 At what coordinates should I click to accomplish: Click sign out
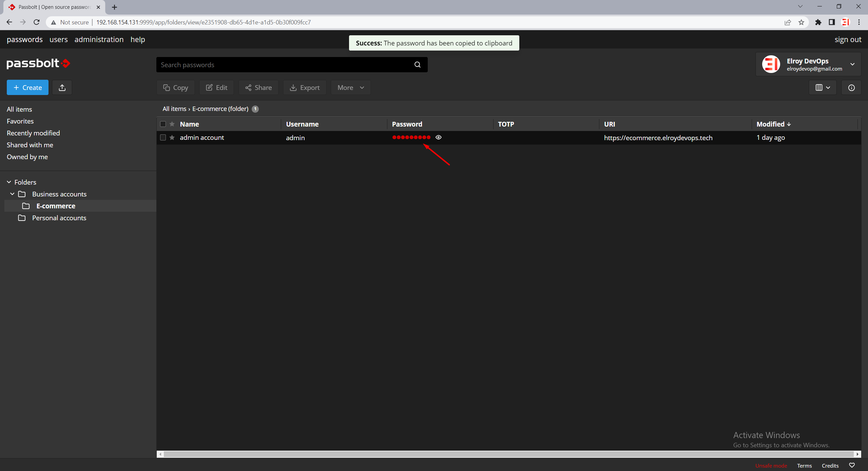(x=848, y=39)
